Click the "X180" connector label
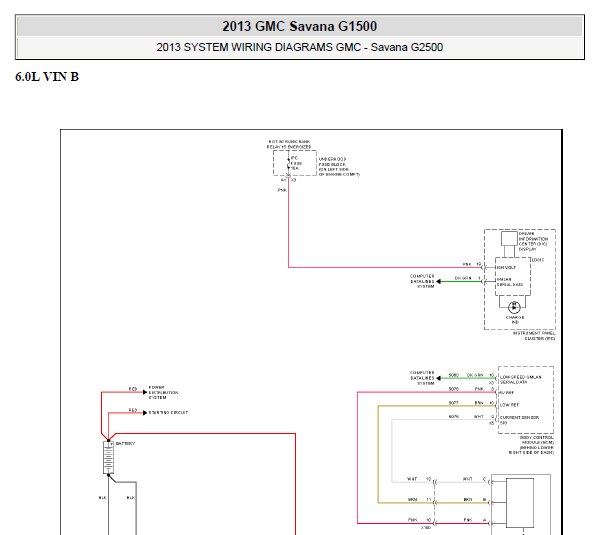This screenshot has width=606, height=535. [426, 527]
